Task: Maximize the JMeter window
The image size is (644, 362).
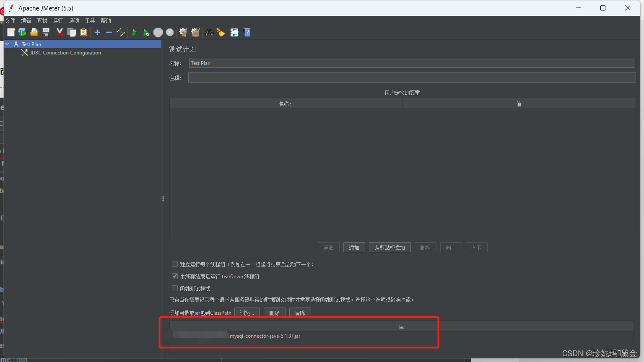Action: 603,8
